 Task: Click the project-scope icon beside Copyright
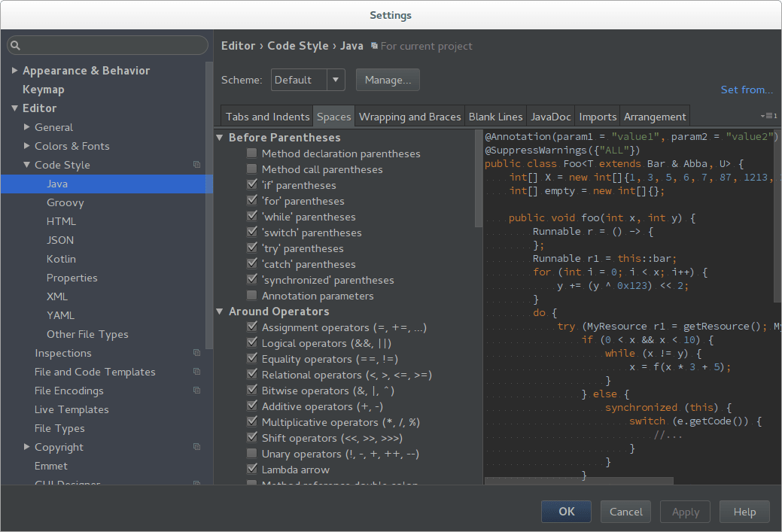196,447
